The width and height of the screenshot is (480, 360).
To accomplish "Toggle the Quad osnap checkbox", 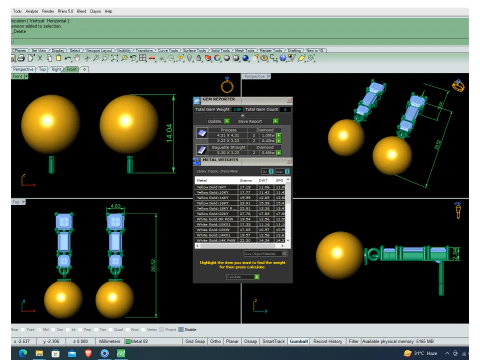I will [110, 330].
